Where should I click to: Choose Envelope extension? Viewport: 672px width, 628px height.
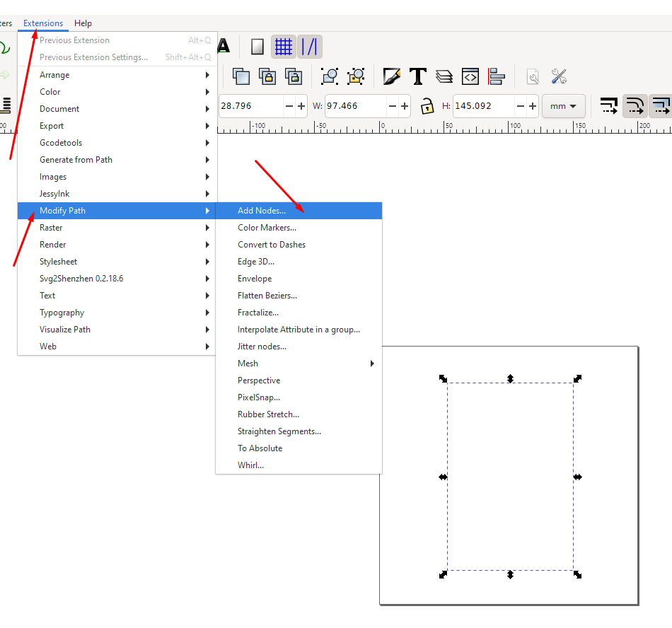pos(299,279)
